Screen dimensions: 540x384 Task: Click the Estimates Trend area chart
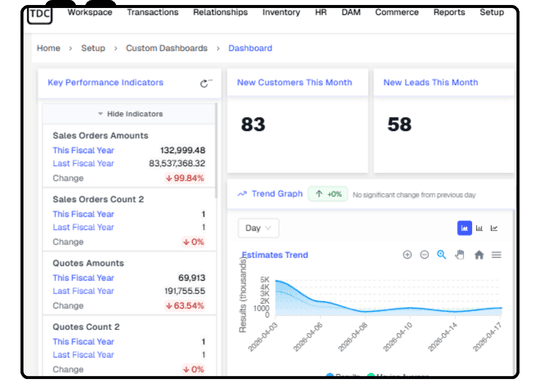point(388,298)
